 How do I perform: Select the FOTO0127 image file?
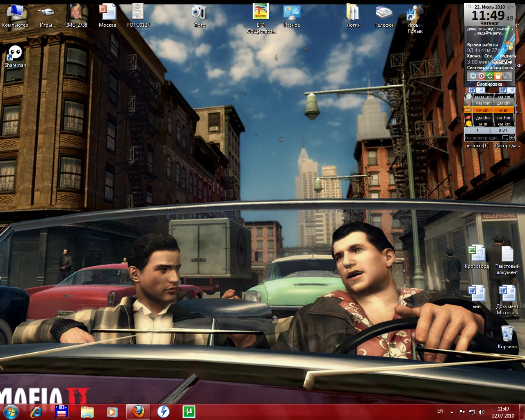[138, 16]
